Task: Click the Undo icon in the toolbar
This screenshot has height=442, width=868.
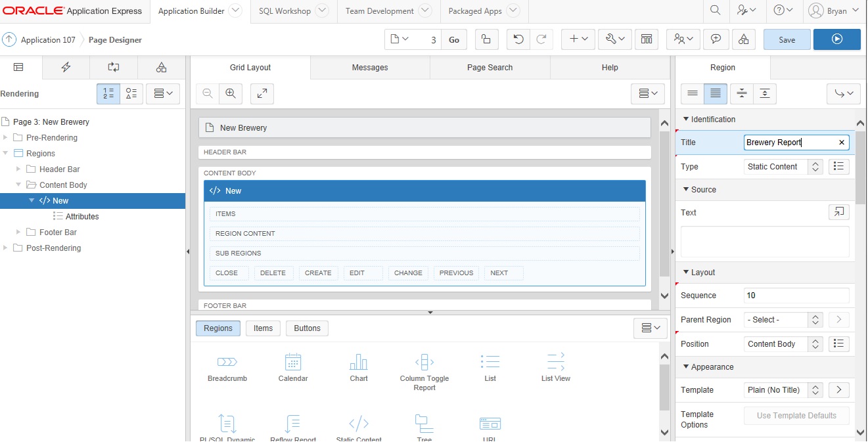Action: [519, 39]
